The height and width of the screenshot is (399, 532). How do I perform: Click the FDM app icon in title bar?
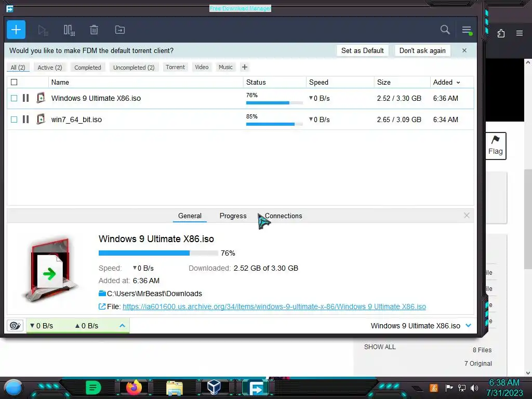(9, 8)
